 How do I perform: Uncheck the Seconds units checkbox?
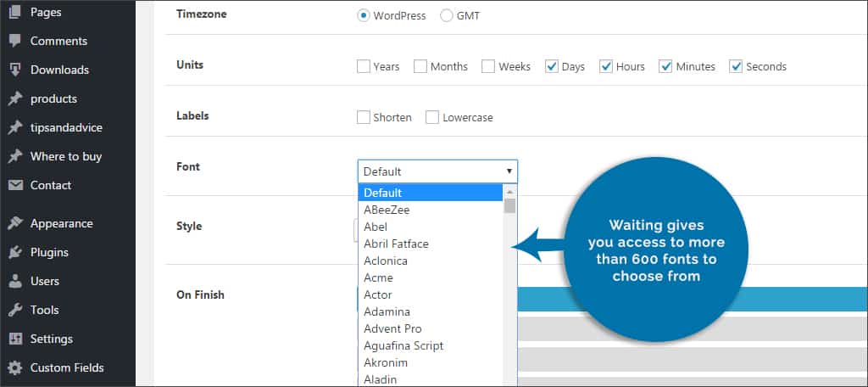point(736,66)
